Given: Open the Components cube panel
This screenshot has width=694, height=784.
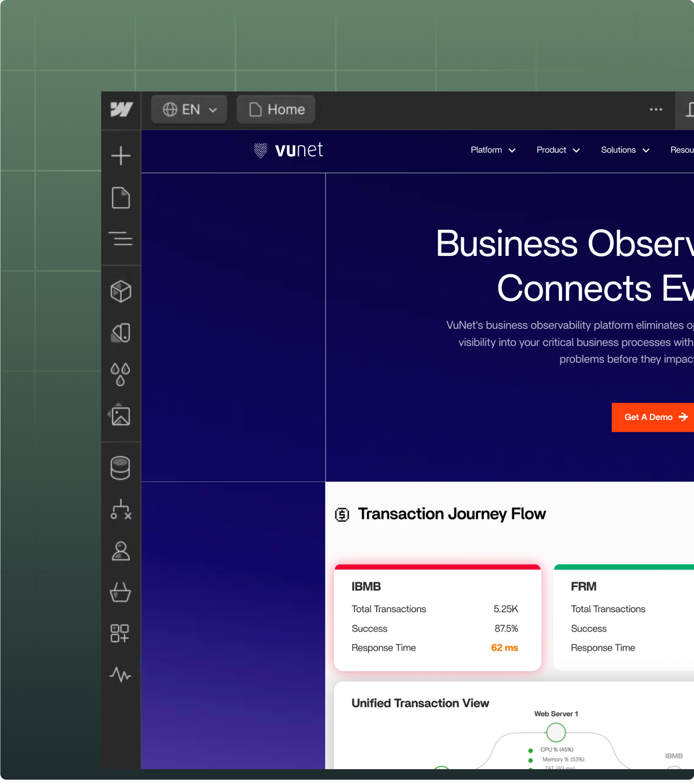Looking at the screenshot, I should coord(121,292).
